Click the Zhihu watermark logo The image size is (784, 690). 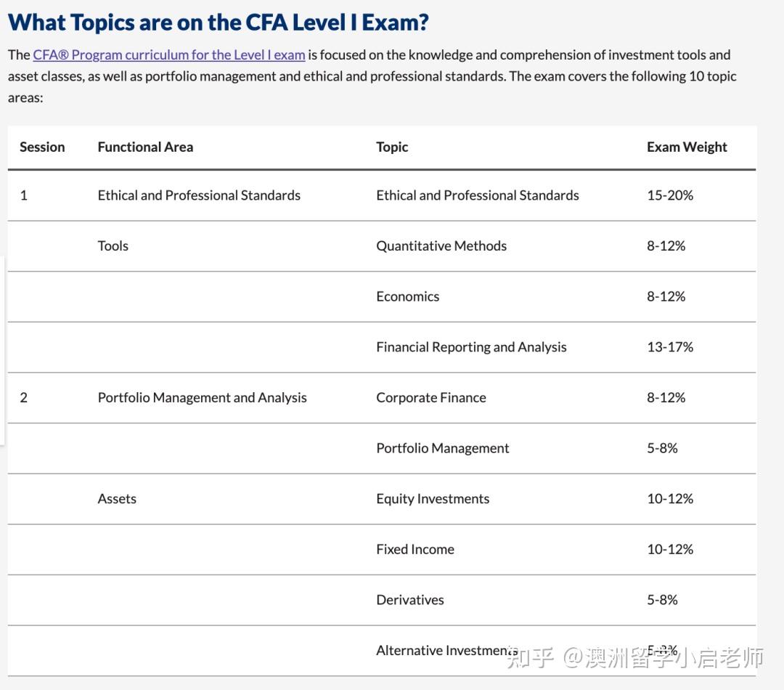(x=531, y=659)
